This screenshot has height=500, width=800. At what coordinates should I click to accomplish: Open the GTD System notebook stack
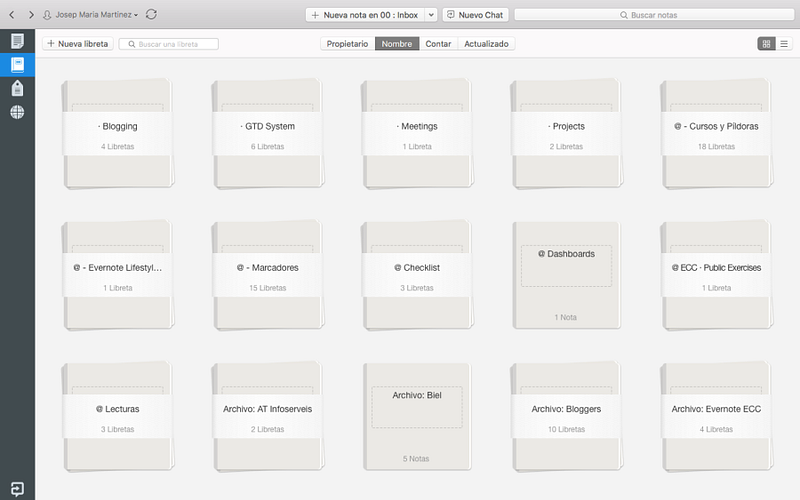pos(268,134)
